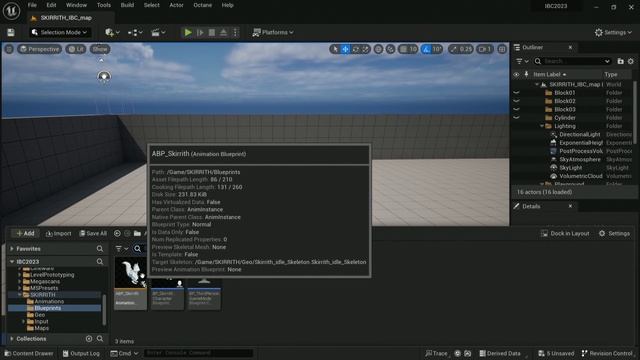Open the Outliner filter options icon
The width and height of the screenshot is (640, 360).
click(522, 61)
